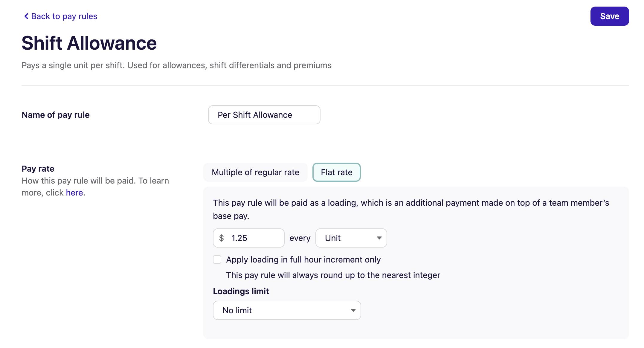Edit the Per Shift Allowance name field
Screen dimensions: 644x348
pyautogui.click(x=264, y=115)
